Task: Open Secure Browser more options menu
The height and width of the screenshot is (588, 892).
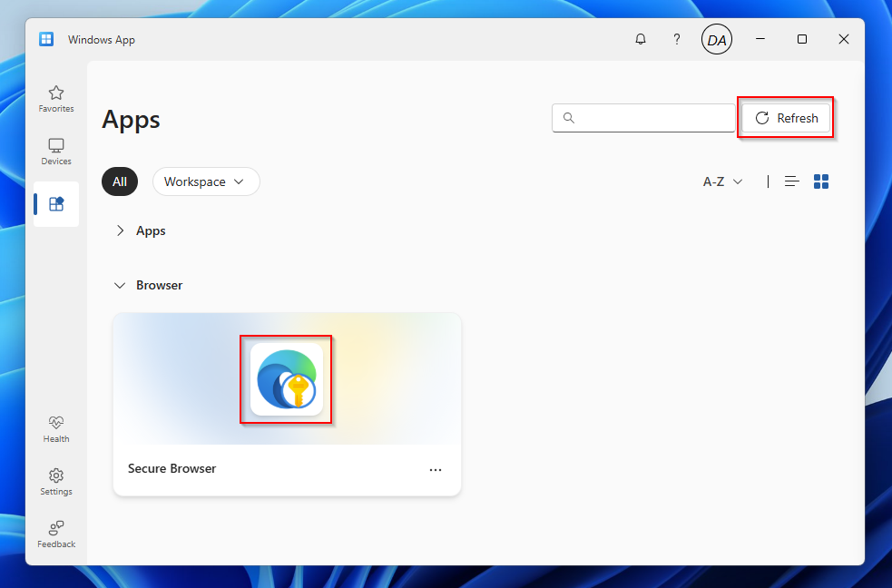Action: click(x=436, y=470)
